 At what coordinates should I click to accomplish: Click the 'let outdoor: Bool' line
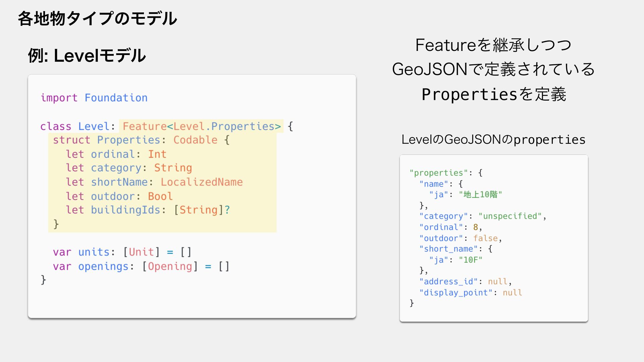(x=119, y=196)
